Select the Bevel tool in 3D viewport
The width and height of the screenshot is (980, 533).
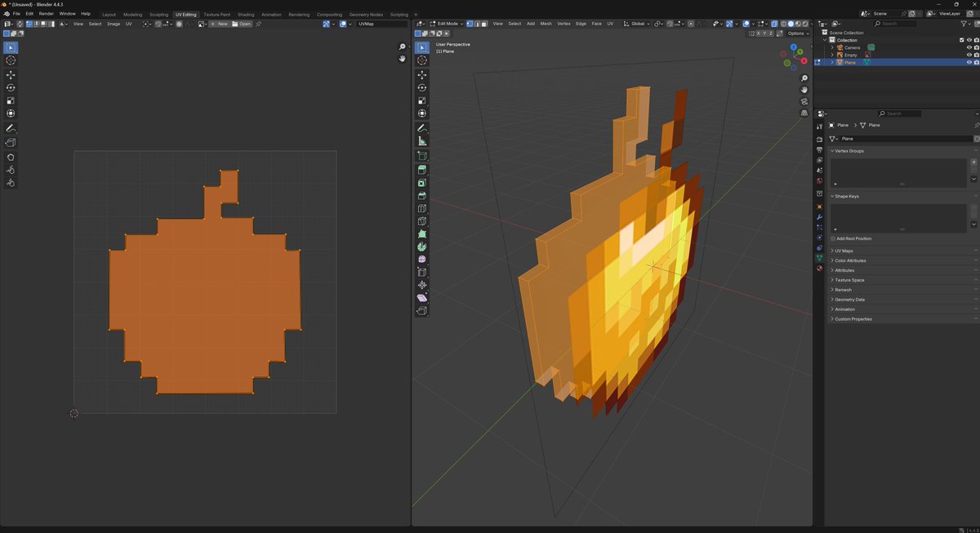tap(422, 196)
